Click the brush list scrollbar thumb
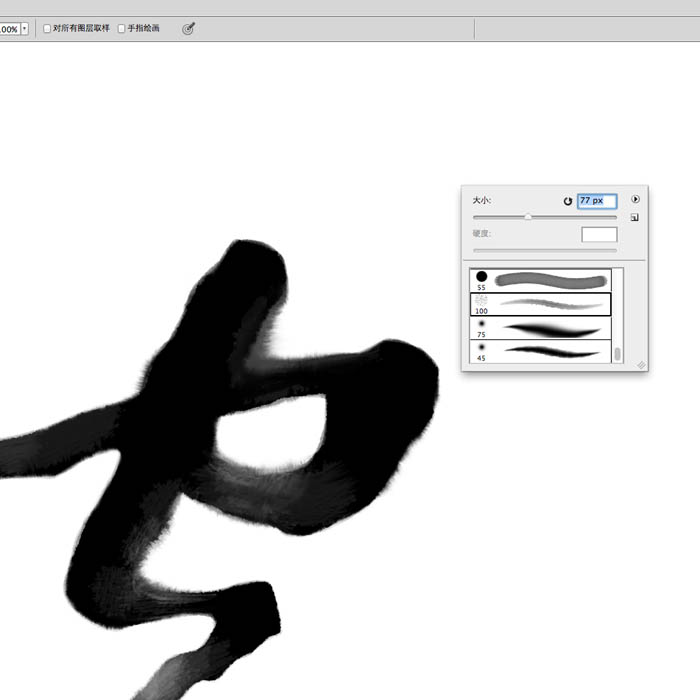Viewport: 700px width, 700px height. coord(618,353)
